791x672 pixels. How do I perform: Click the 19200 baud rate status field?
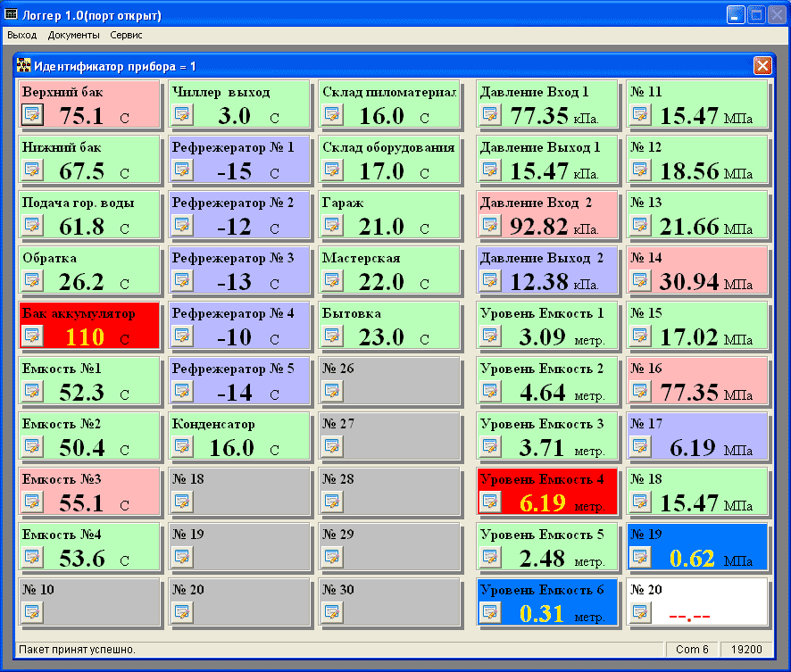coord(746,650)
